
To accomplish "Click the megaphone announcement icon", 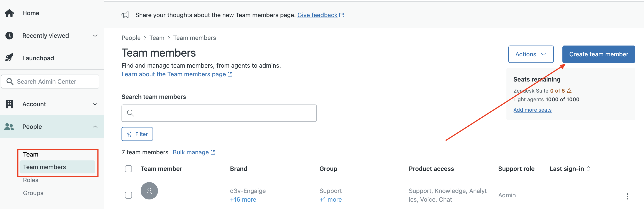I will [x=125, y=15].
